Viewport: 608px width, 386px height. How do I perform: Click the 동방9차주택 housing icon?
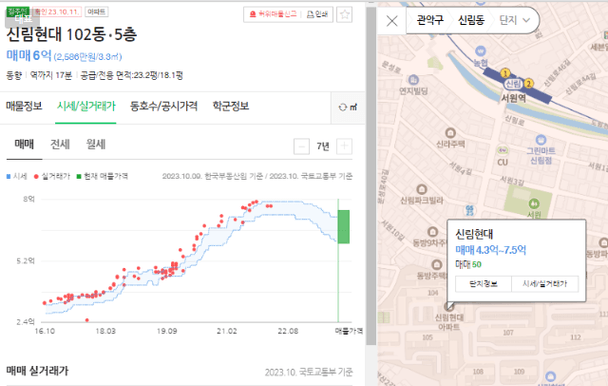click(432, 232)
